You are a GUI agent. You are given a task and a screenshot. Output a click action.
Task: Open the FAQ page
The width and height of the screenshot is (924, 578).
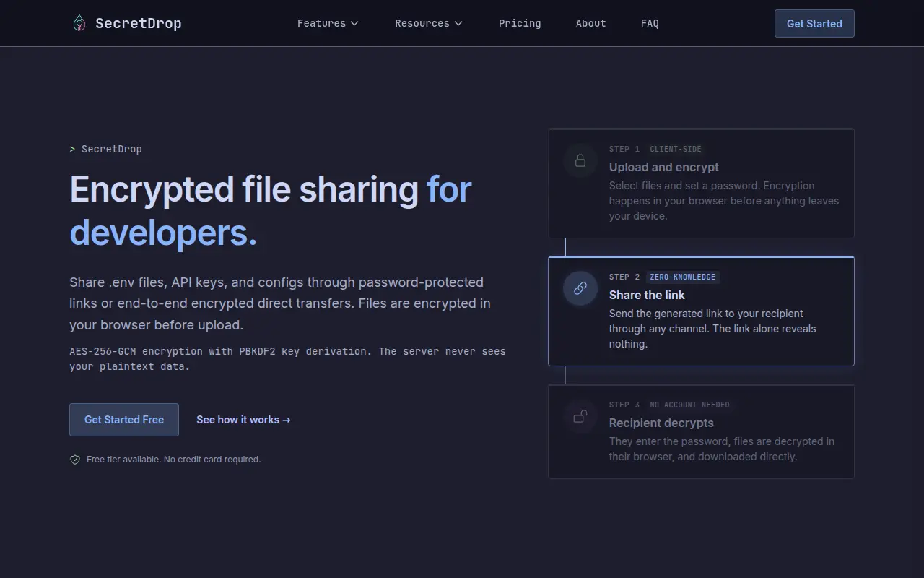point(650,23)
